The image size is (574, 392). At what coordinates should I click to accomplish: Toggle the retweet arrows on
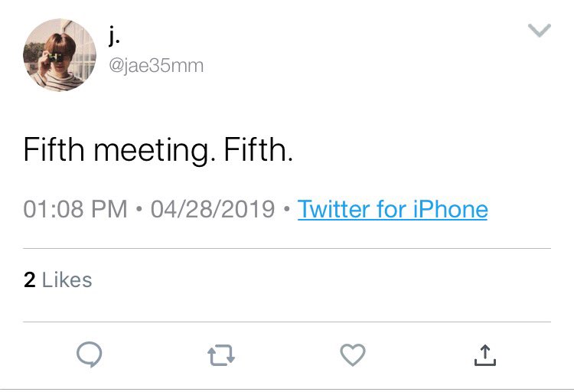pos(221,355)
